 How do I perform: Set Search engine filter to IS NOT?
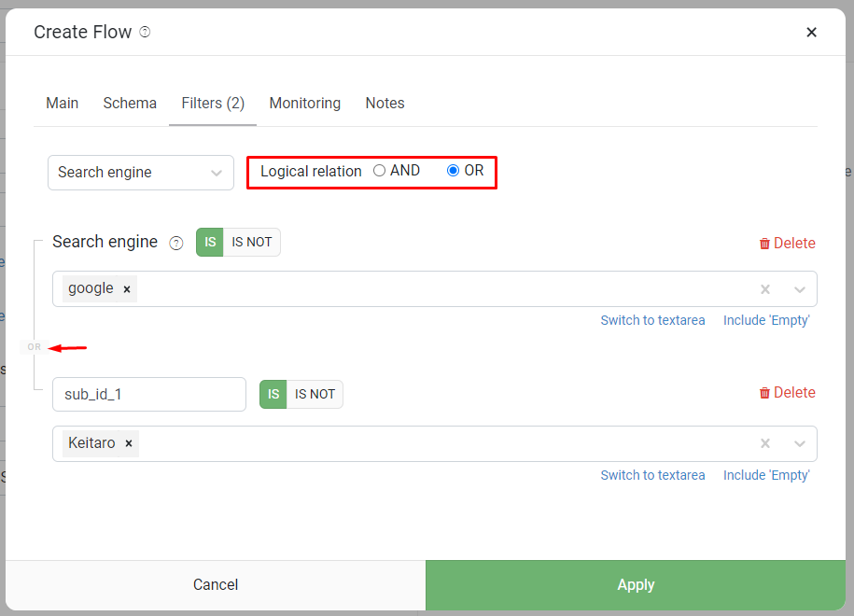click(x=252, y=242)
